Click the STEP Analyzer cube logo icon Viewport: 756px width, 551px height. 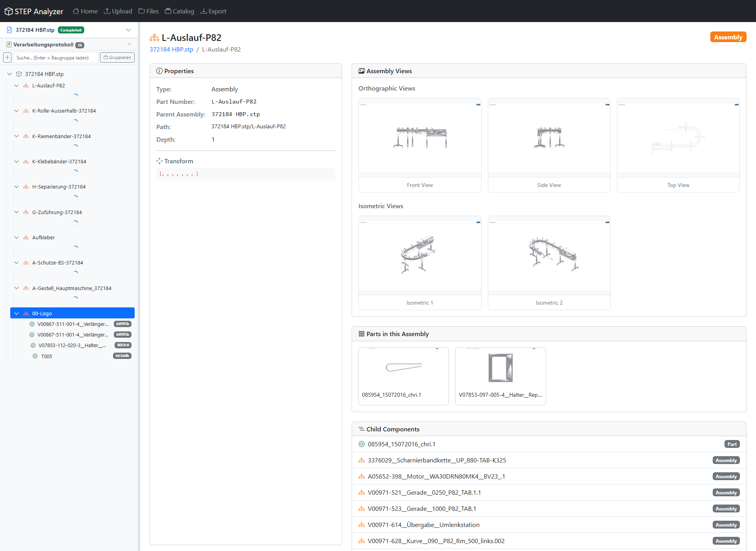coord(8,11)
